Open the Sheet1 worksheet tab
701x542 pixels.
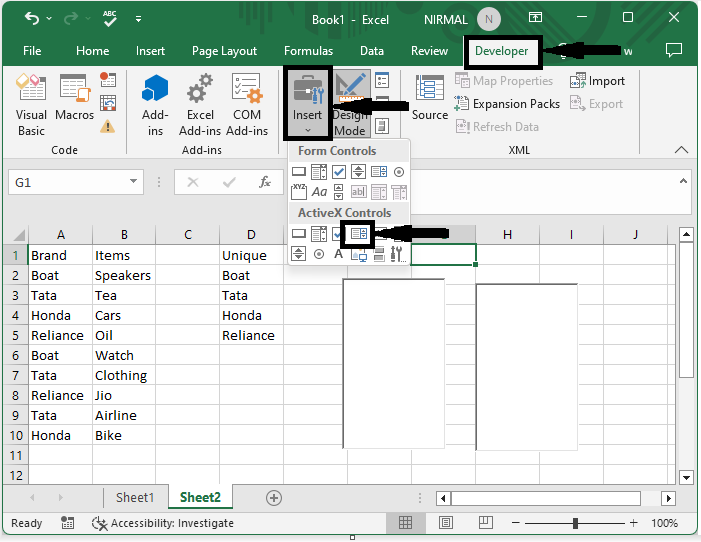pos(135,497)
